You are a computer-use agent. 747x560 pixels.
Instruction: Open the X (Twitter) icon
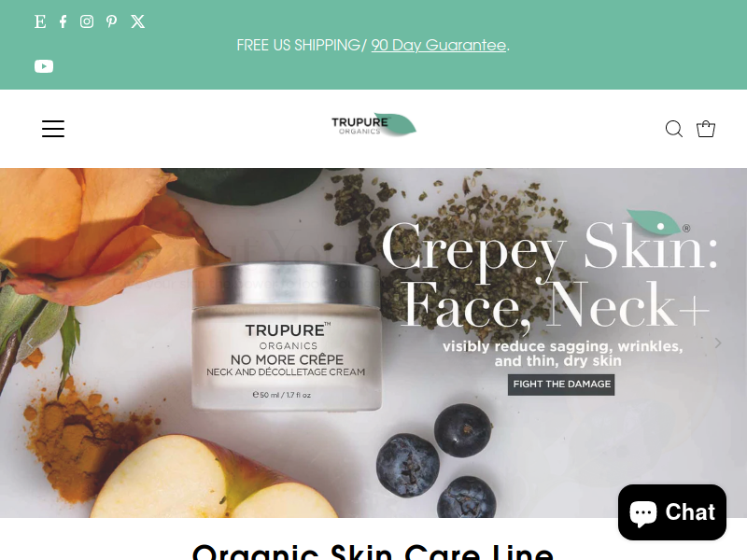[x=137, y=21]
